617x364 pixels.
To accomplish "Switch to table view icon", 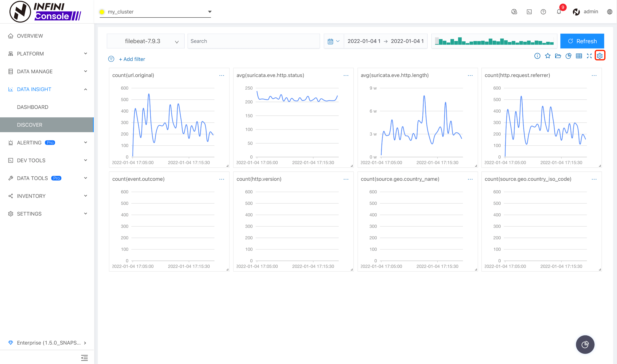I will 579,56.
